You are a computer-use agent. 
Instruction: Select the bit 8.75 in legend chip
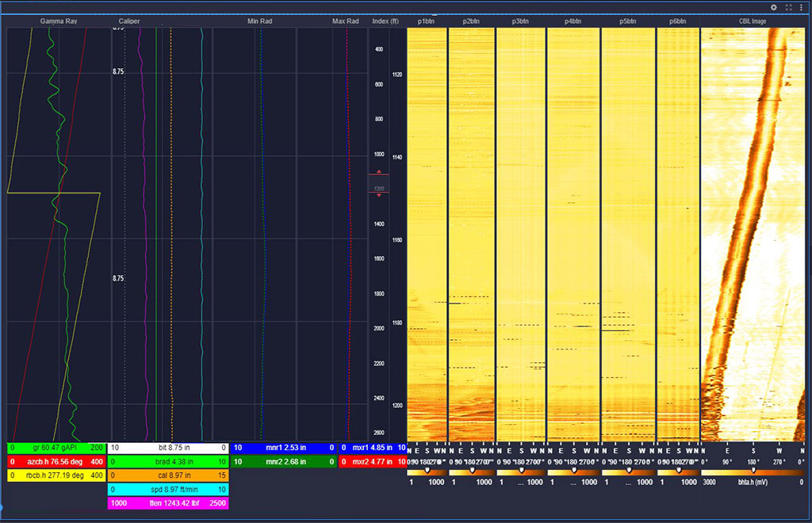point(168,447)
